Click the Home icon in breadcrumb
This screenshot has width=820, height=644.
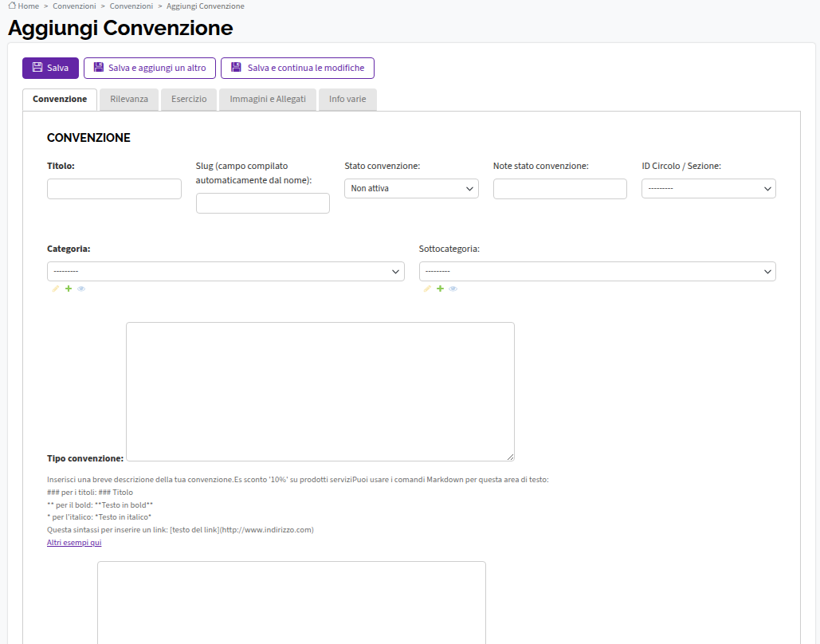coord(12,6)
